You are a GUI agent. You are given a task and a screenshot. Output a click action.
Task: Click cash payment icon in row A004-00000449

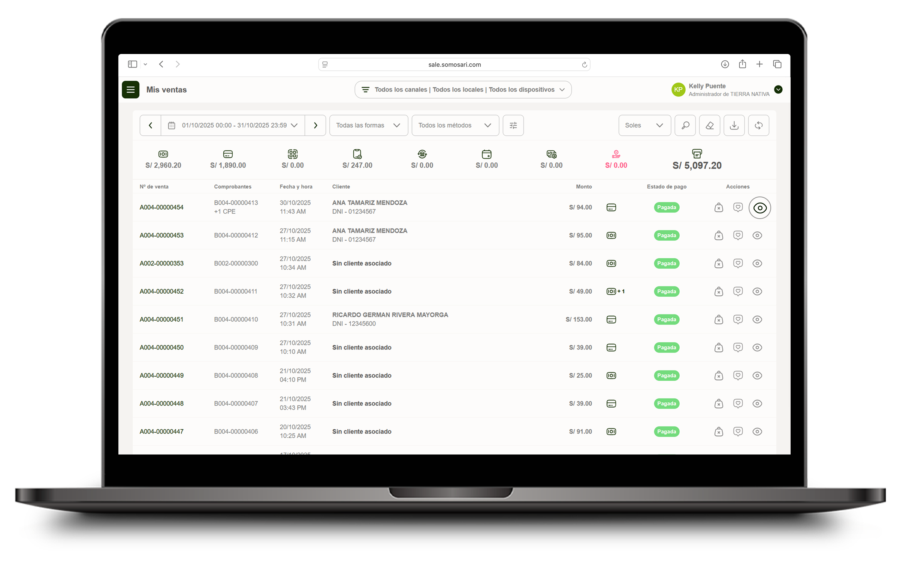click(x=611, y=376)
